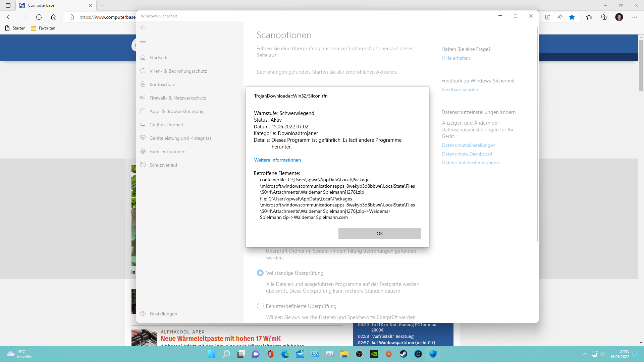The image size is (644, 362).
Task: Open Firewall- & Netzwerkschutz icon in sidebar
Action: click(143, 98)
